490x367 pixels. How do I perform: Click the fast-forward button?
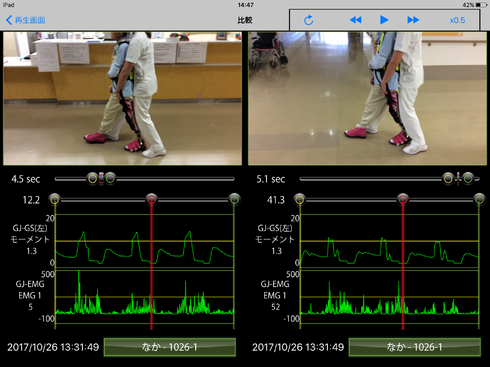point(413,20)
